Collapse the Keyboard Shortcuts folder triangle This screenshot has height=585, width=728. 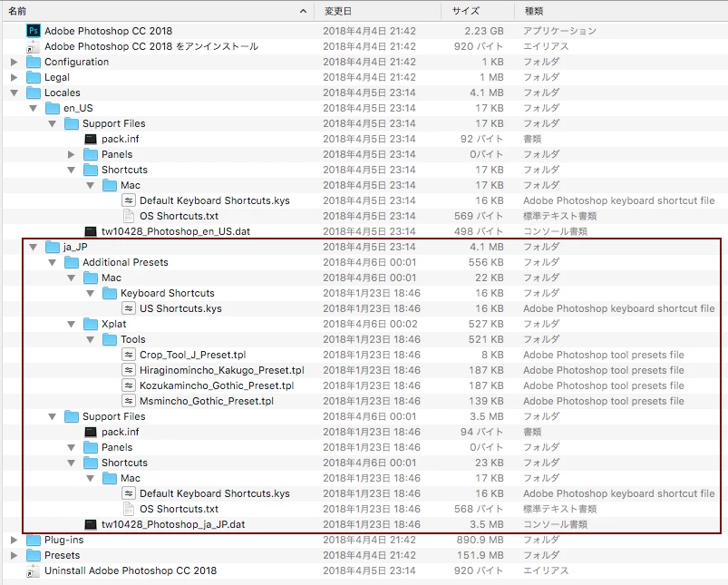click(90, 294)
